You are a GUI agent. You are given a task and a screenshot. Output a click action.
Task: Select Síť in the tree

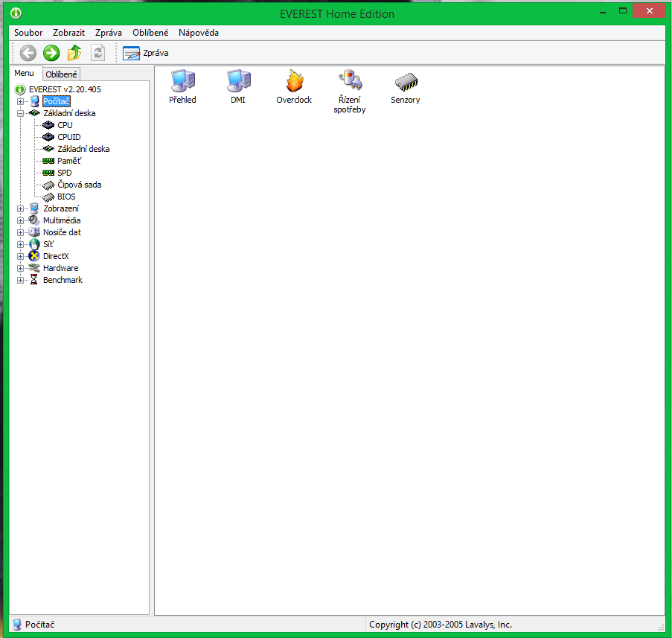click(x=48, y=244)
